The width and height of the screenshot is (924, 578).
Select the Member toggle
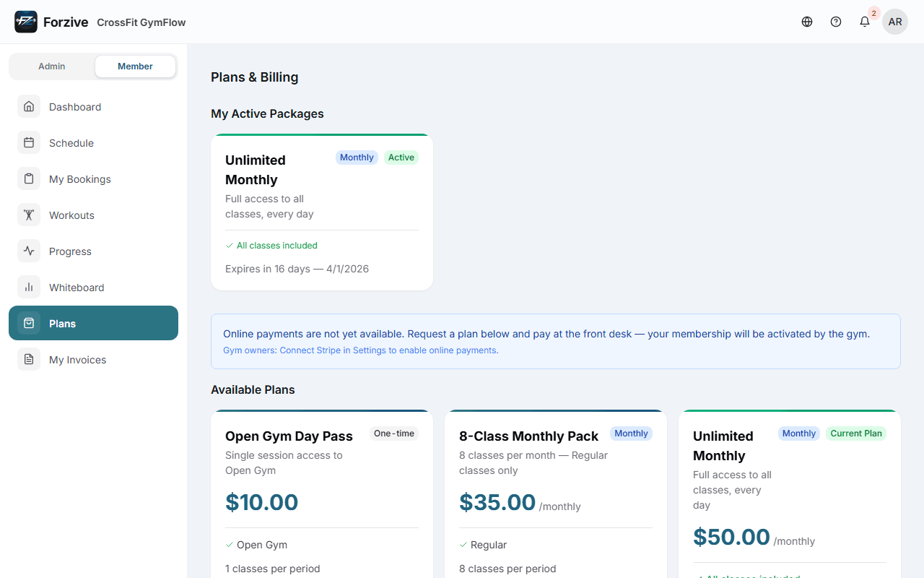click(135, 66)
